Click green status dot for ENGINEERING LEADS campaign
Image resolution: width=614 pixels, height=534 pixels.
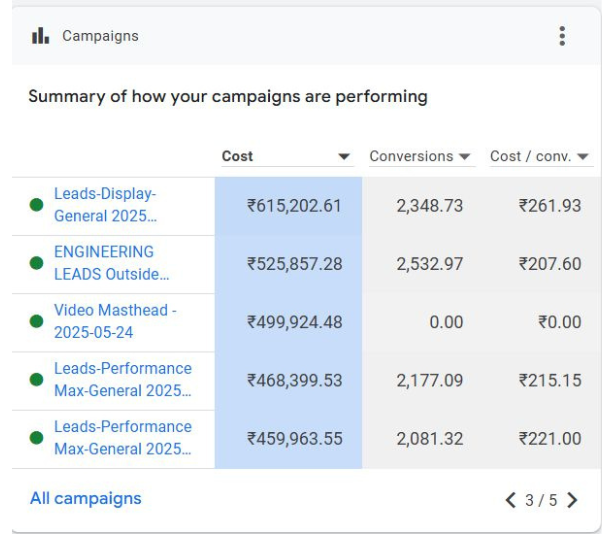coord(37,263)
